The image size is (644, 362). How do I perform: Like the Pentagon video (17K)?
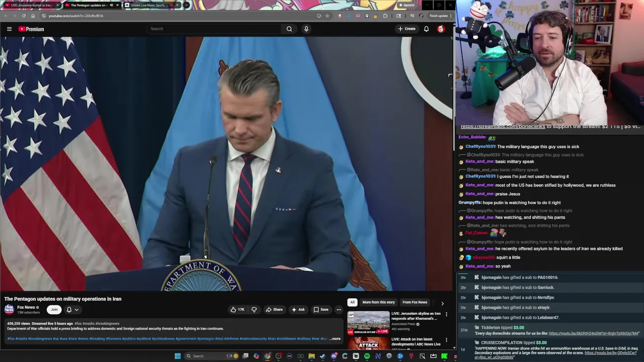coord(237,310)
